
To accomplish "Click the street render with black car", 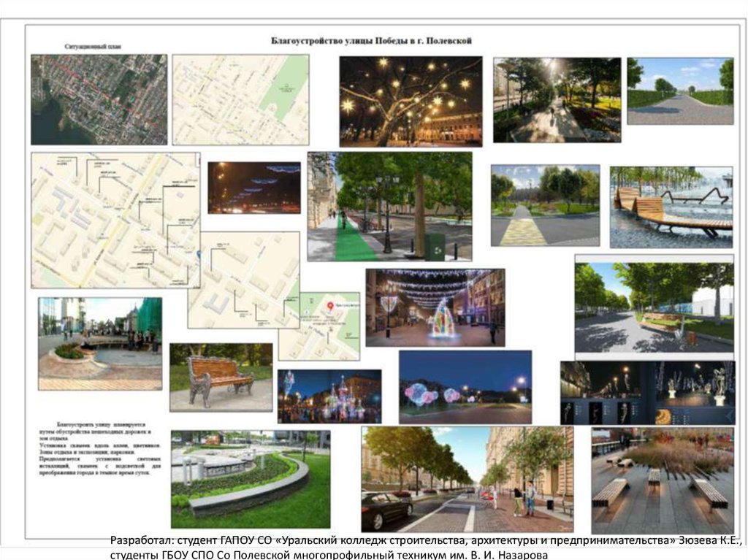I will point(467,479).
